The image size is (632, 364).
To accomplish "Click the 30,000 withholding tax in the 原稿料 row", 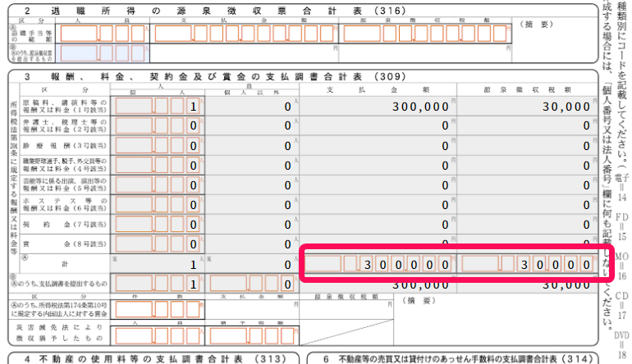I will pos(566,107).
